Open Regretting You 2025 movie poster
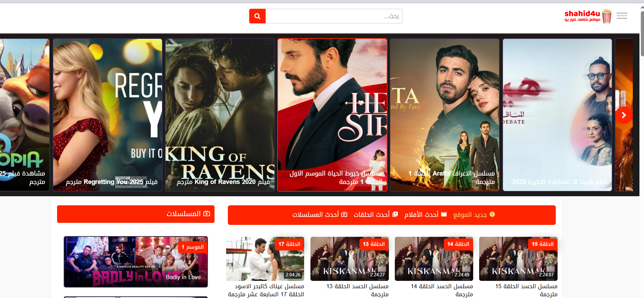 107,115
